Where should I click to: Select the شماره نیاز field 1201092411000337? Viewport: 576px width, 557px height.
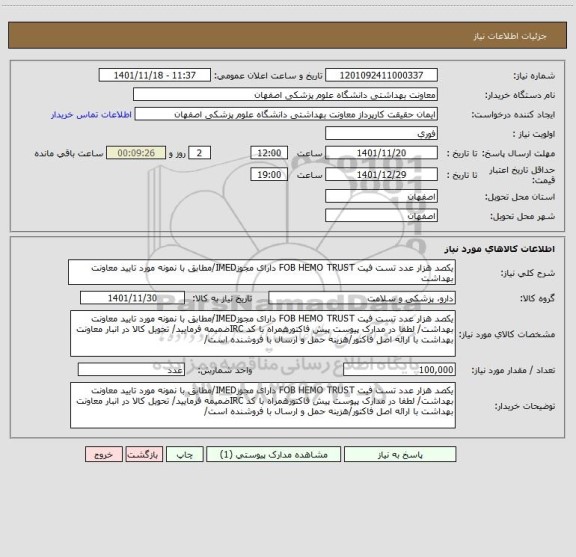click(x=381, y=75)
